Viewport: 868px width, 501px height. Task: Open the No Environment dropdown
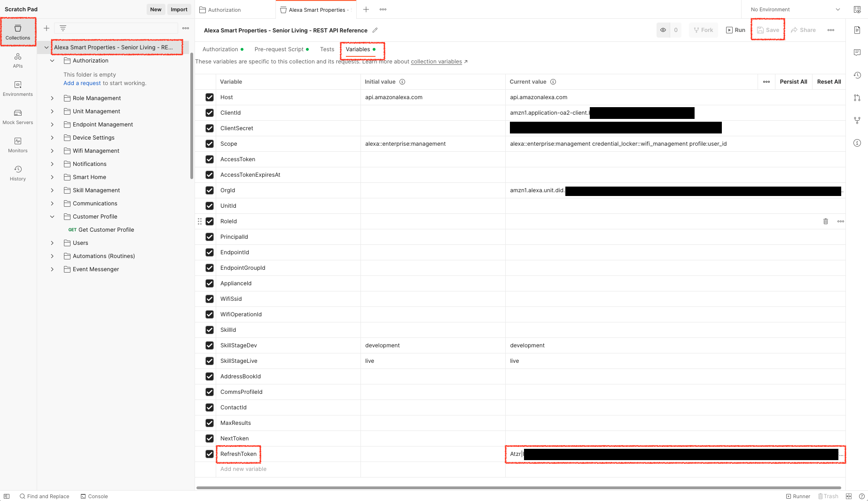tap(795, 9)
